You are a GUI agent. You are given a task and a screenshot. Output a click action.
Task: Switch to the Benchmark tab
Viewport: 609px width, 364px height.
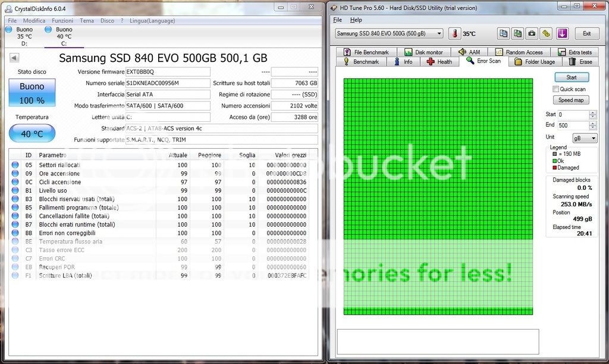pyautogui.click(x=361, y=61)
